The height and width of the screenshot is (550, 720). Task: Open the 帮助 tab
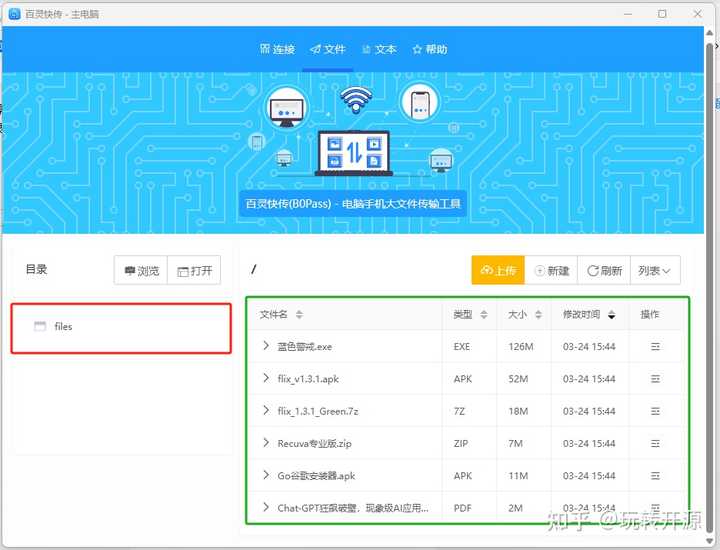430,49
